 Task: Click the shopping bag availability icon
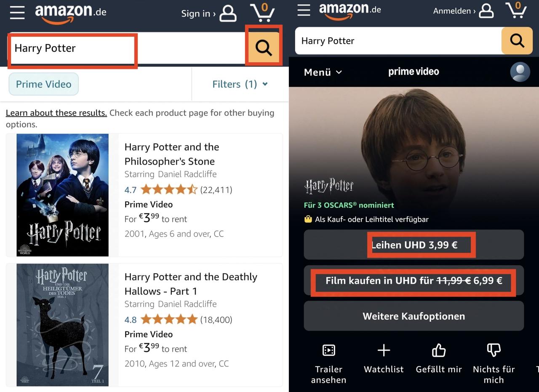tap(308, 219)
